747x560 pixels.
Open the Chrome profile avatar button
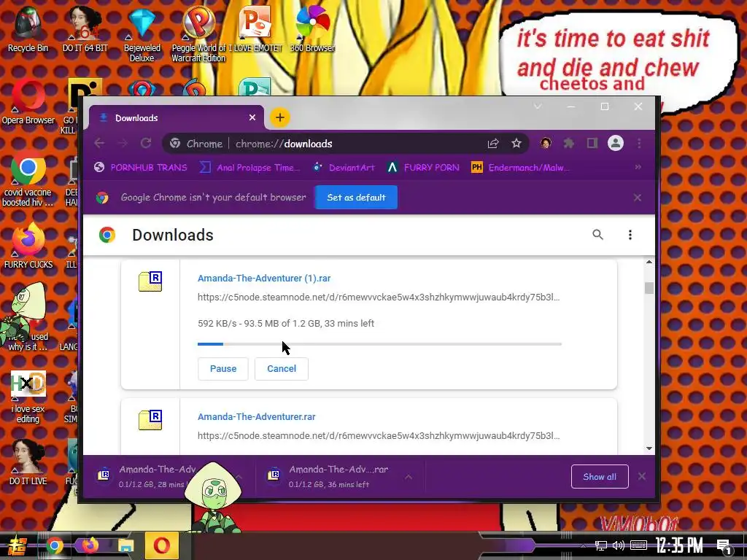click(x=616, y=144)
